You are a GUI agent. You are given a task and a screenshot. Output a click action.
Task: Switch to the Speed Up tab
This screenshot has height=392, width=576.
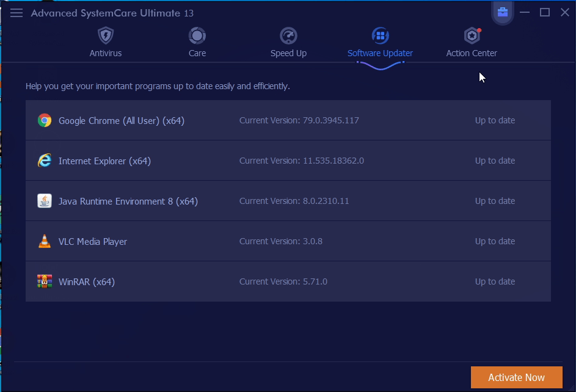point(289,53)
